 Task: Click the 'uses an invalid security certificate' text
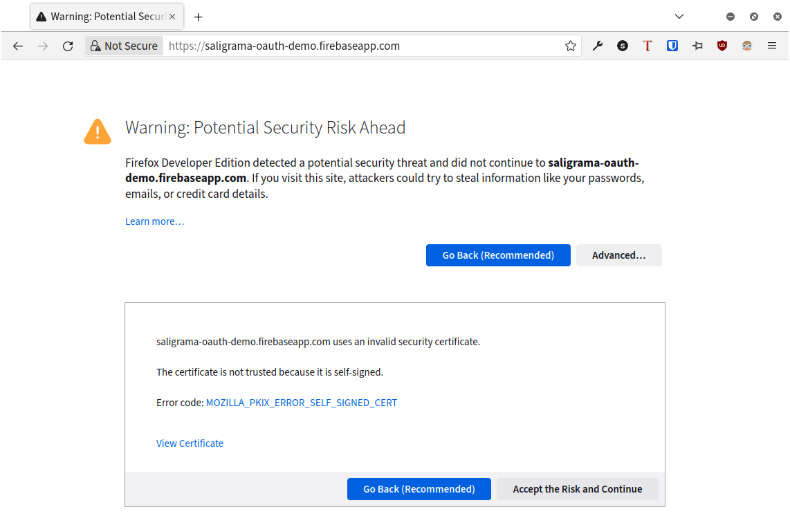click(x=406, y=342)
